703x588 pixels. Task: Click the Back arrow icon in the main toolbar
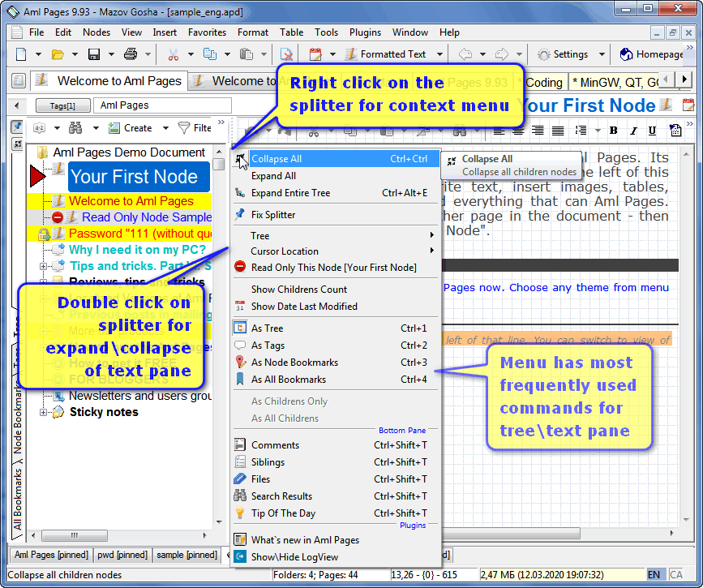pyautogui.click(x=465, y=54)
